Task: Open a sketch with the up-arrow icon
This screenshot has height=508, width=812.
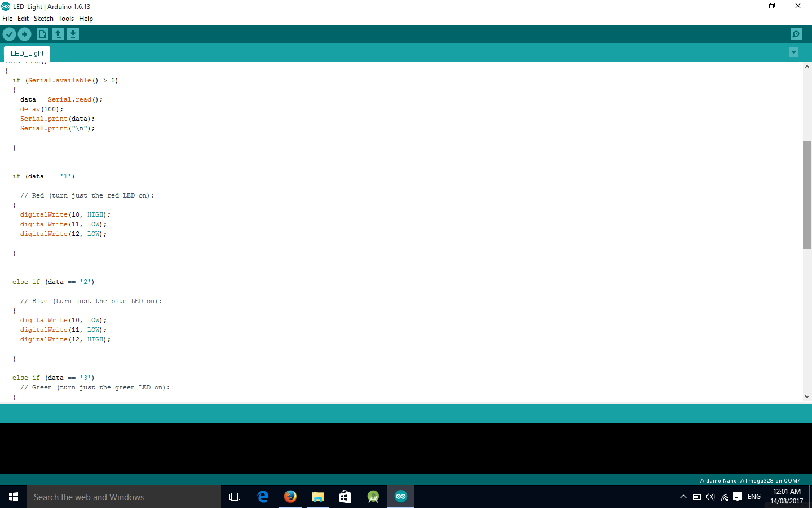Action: [58, 34]
